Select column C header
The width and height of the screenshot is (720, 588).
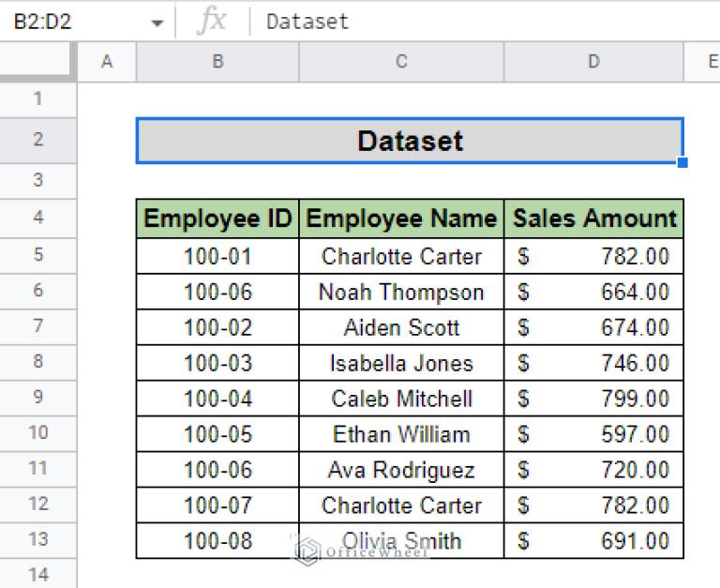tap(401, 62)
